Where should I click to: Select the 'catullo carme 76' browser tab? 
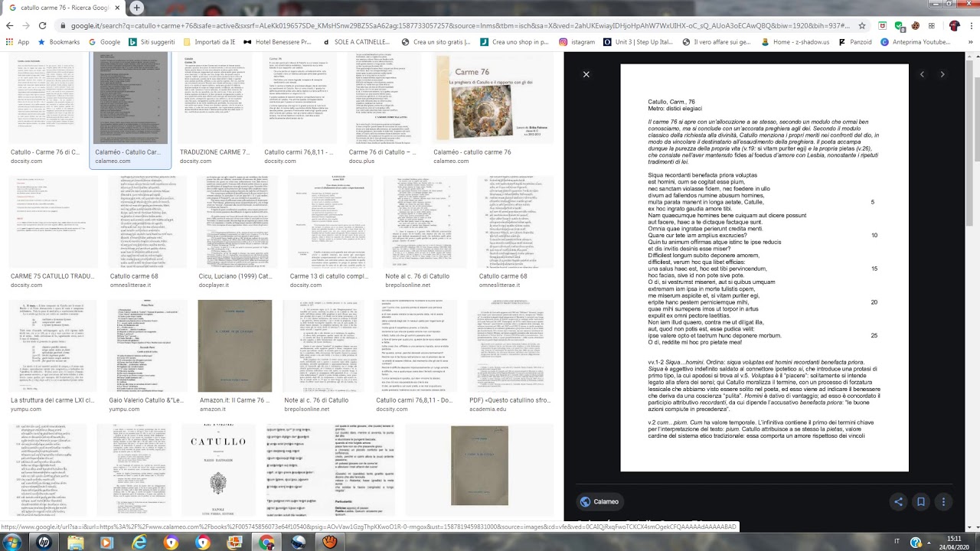[63, 8]
